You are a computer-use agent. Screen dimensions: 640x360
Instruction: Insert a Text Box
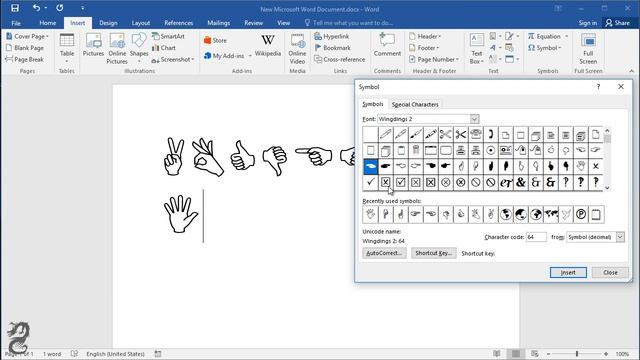tap(476, 49)
